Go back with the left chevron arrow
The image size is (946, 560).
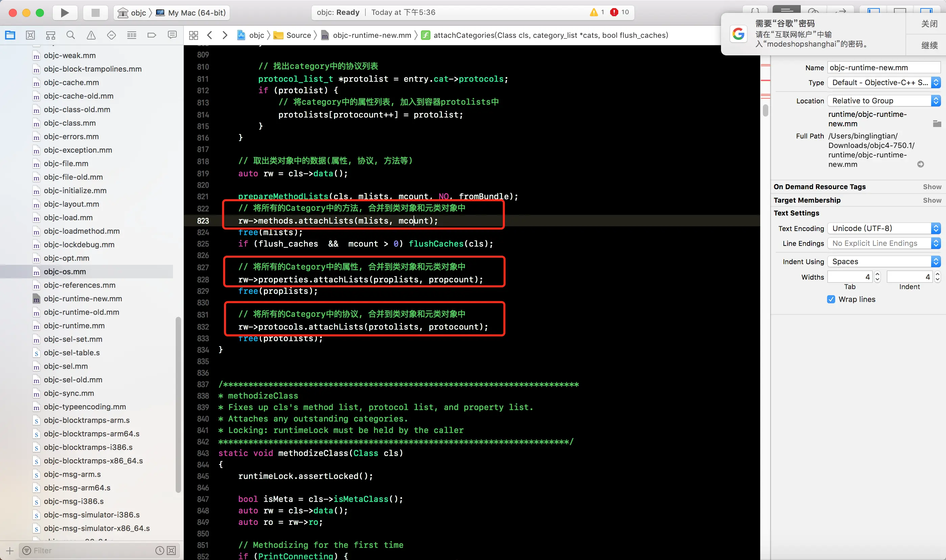pos(210,35)
